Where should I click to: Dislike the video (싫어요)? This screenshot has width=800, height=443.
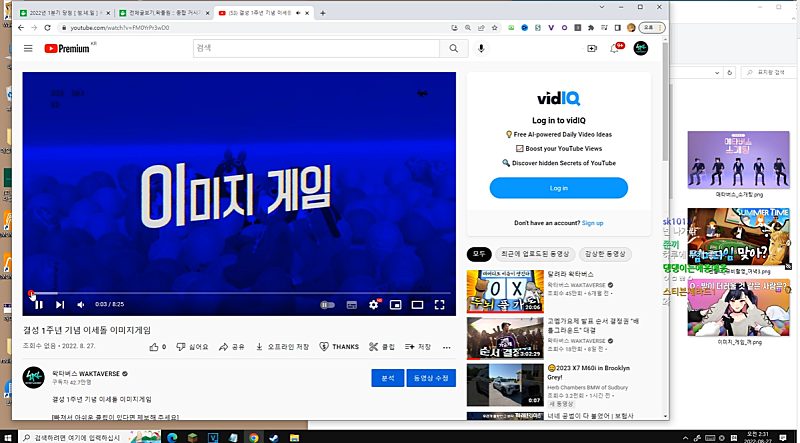point(192,347)
